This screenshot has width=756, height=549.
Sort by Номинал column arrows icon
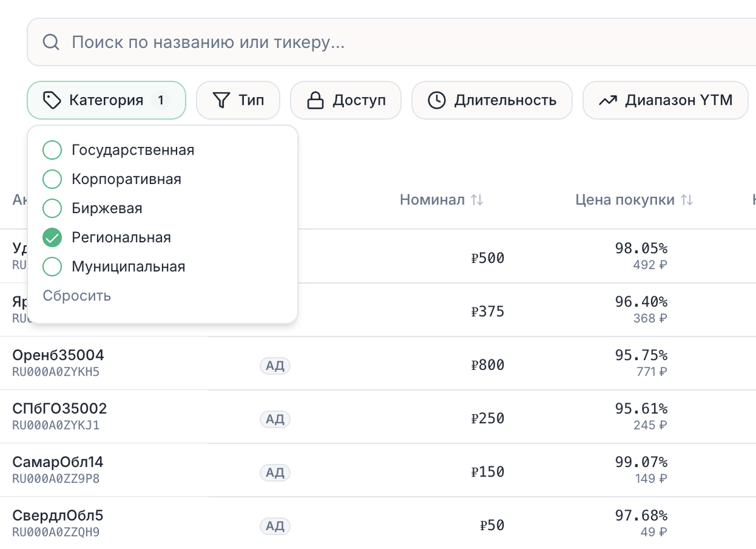(x=477, y=200)
